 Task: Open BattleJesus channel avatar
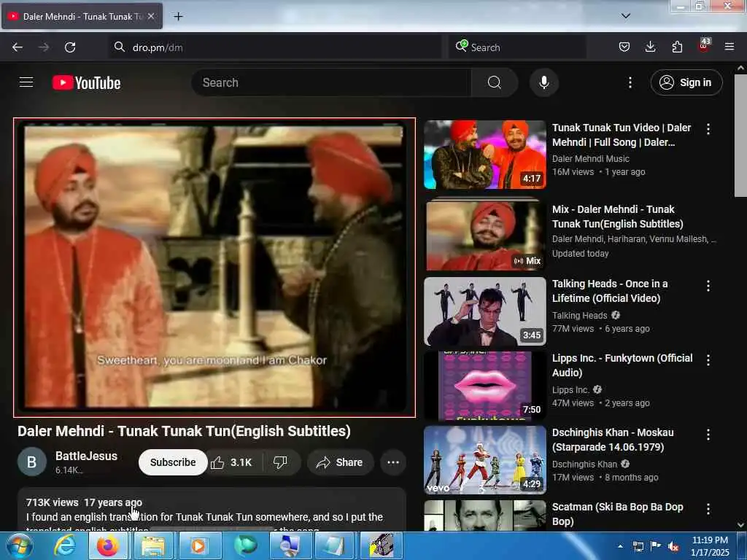(x=32, y=462)
